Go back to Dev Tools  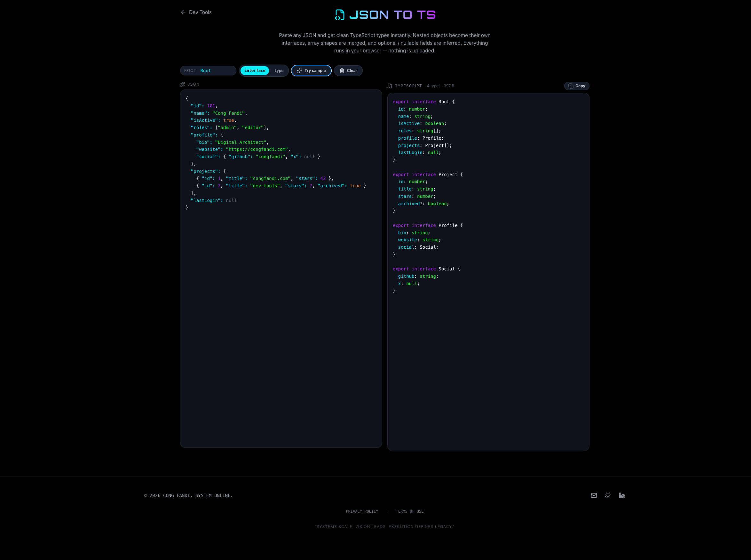196,12
